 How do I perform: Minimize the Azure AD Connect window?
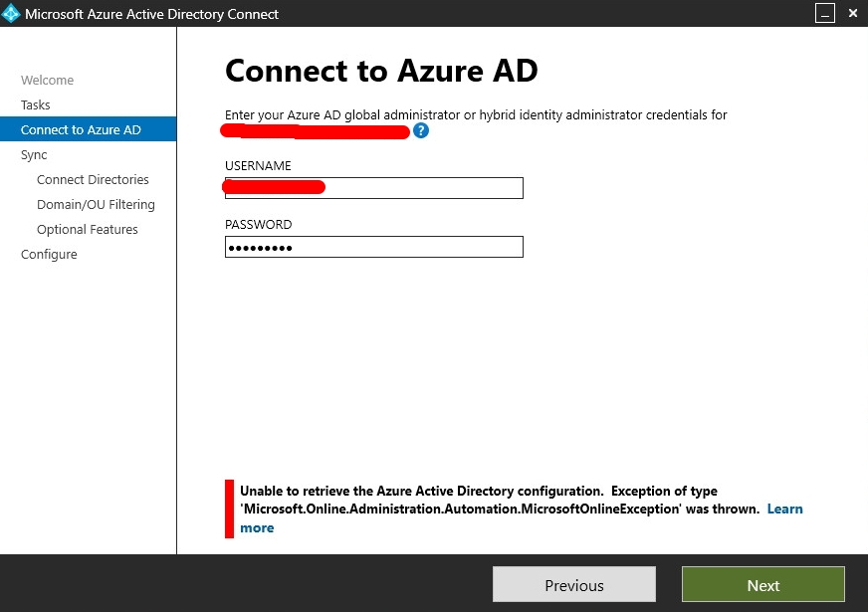click(x=825, y=13)
